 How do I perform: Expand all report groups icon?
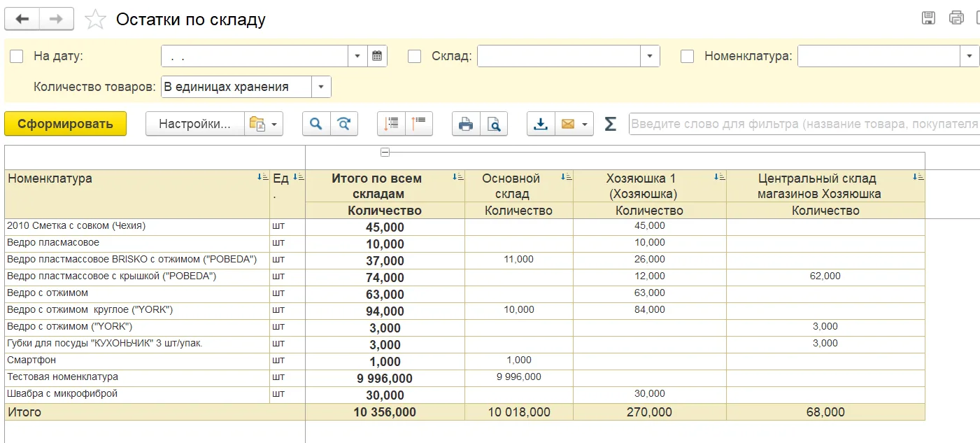pos(391,124)
